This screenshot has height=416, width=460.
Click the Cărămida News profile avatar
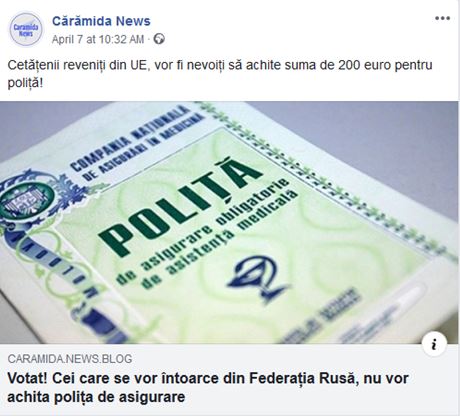pos(26,29)
